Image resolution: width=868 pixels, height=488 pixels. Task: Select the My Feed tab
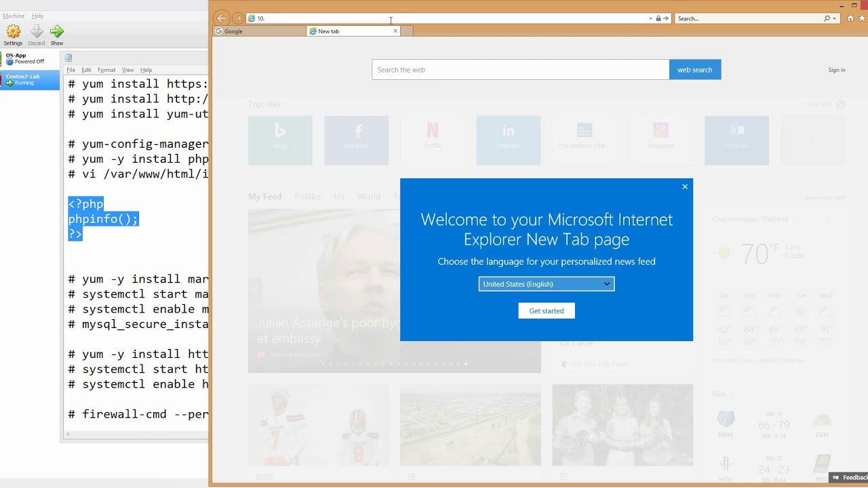coord(264,197)
